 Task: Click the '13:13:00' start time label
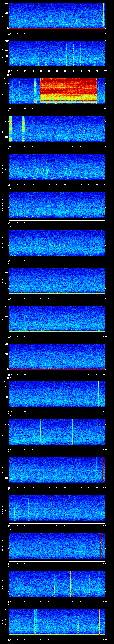pos(9,487)
